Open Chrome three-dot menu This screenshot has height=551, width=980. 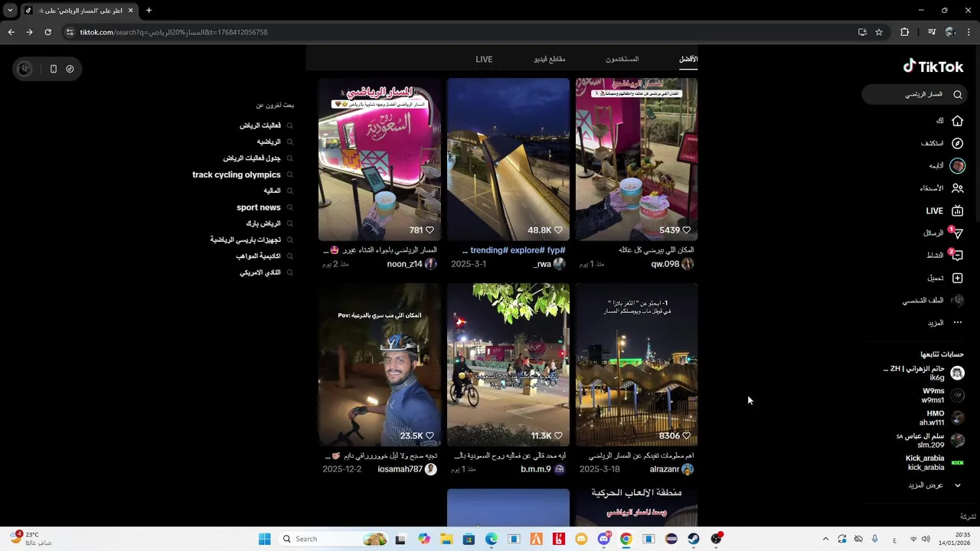tap(969, 32)
